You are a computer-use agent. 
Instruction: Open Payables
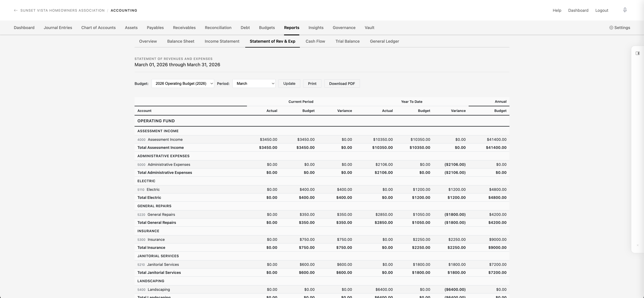(155, 28)
